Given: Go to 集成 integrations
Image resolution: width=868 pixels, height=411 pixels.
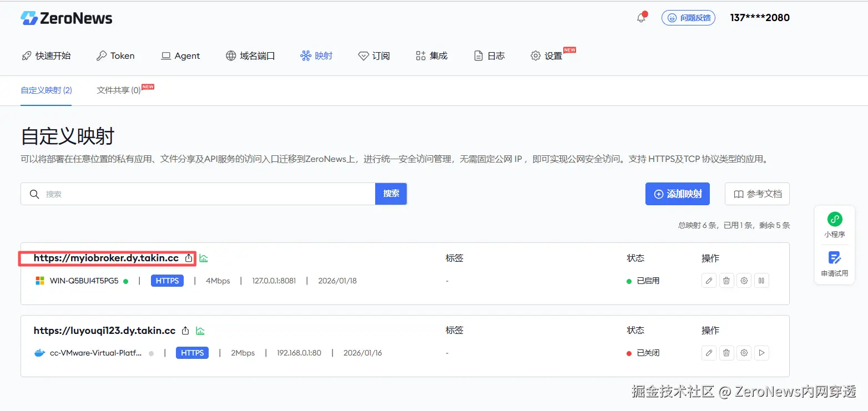Looking at the screenshot, I should click(x=431, y=55).
